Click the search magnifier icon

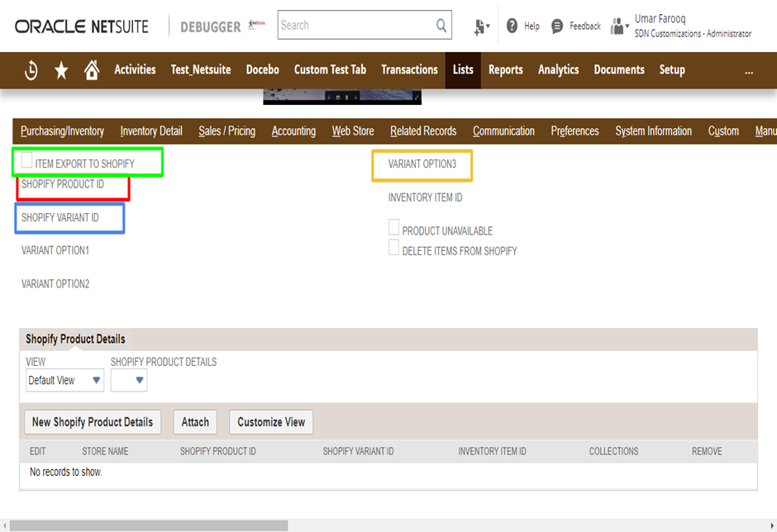coord(441,25)
